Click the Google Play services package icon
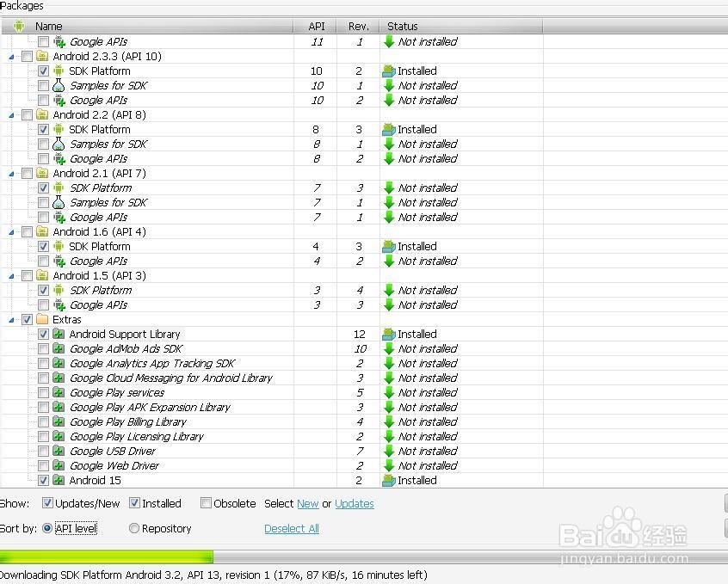 click(x=59, y=392)
